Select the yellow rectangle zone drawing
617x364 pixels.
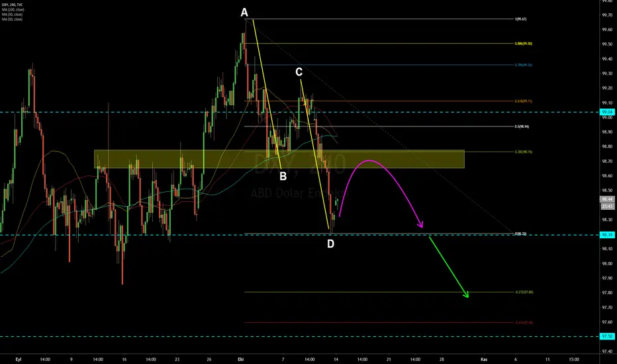(x=279, y=159)
